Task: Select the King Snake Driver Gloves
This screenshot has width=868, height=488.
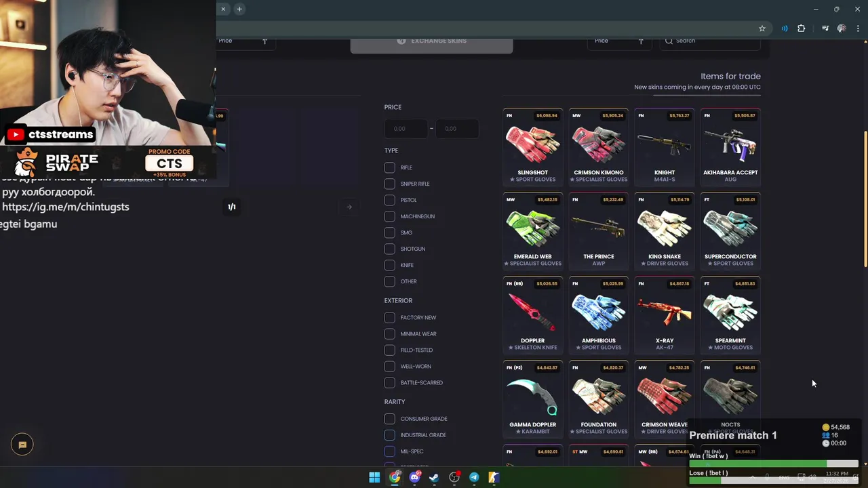Action: tap(664, 231)
